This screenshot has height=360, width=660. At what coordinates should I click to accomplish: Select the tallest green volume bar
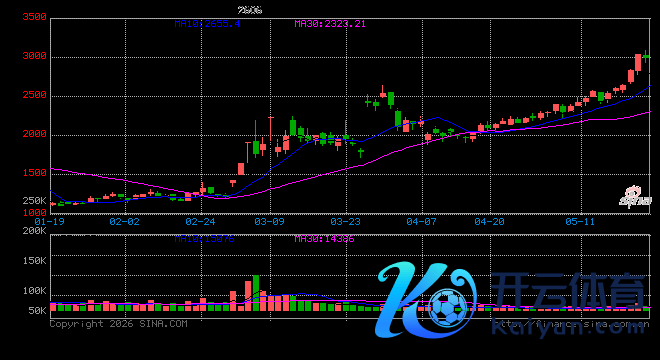click(255, 293)
